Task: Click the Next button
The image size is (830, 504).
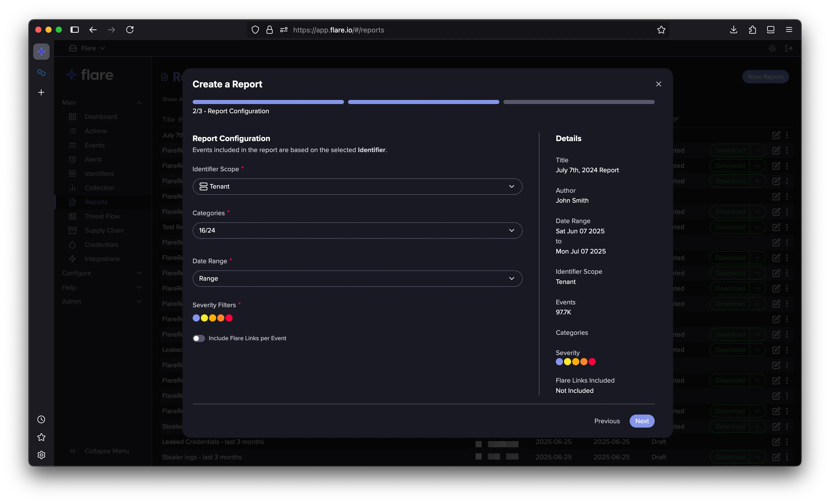Action: 642,421
